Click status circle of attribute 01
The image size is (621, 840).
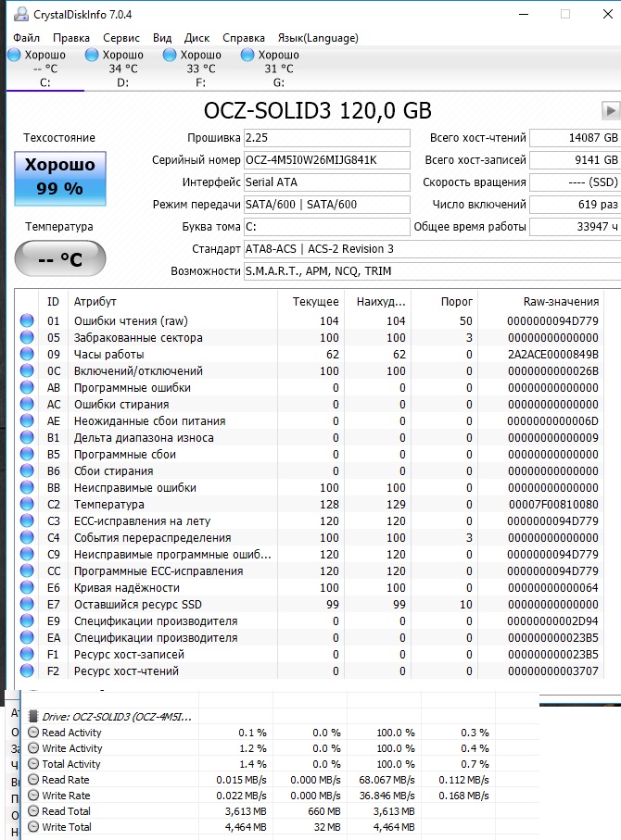(27, 320)
